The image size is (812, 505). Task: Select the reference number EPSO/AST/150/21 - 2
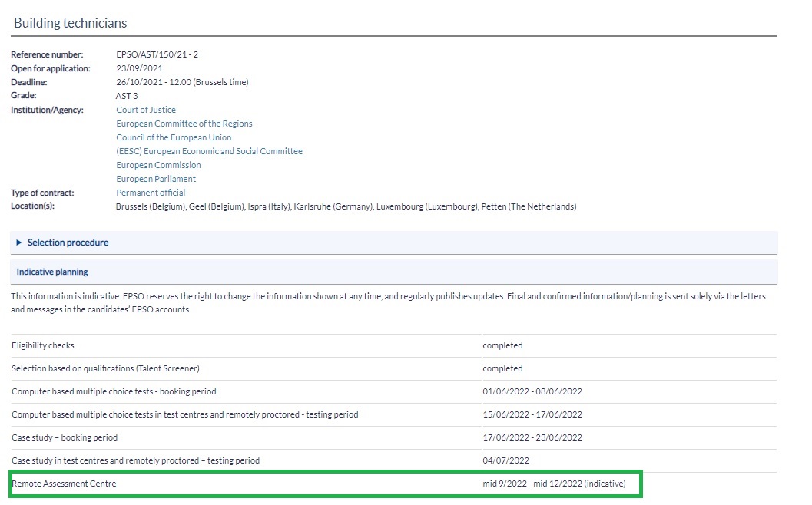[x=157, y=54]
